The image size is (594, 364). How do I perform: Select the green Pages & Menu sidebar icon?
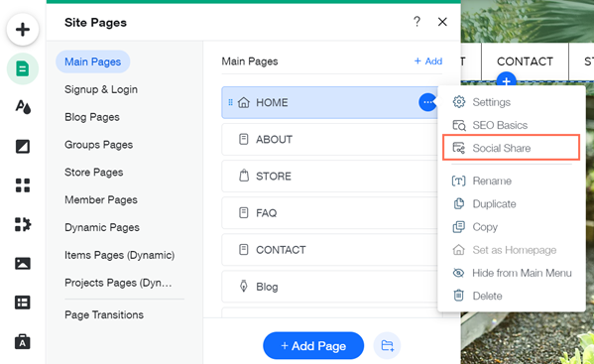pyautogui.click(x=23, y=69)
